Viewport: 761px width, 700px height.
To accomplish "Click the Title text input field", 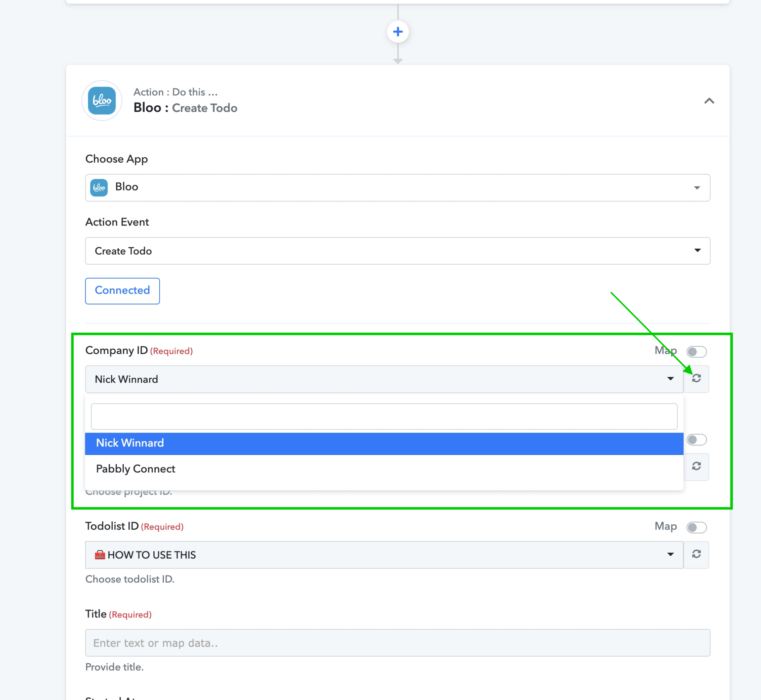I will tap(397, 643).
